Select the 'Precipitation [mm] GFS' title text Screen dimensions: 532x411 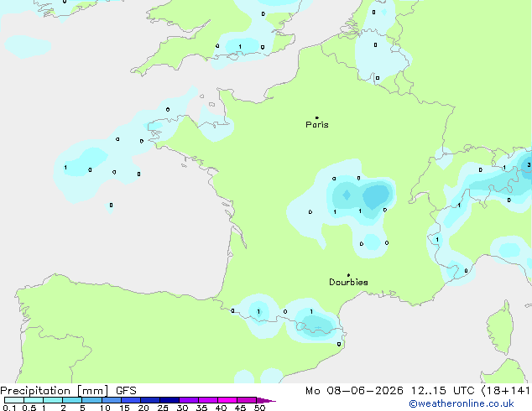(x=68, y=391)
